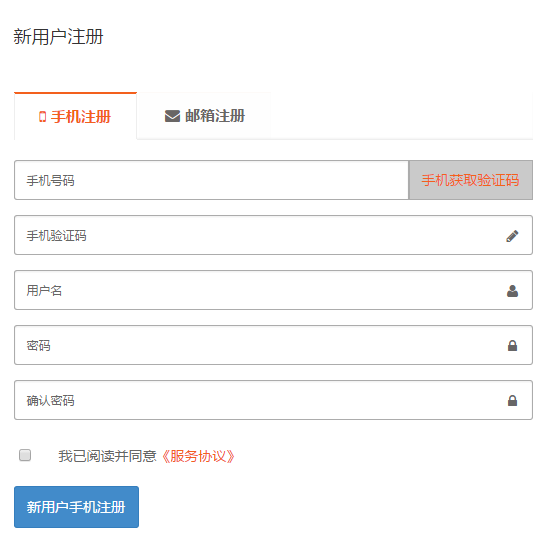Click the pencil icon in 手机验证码 field

coord(512,236)
